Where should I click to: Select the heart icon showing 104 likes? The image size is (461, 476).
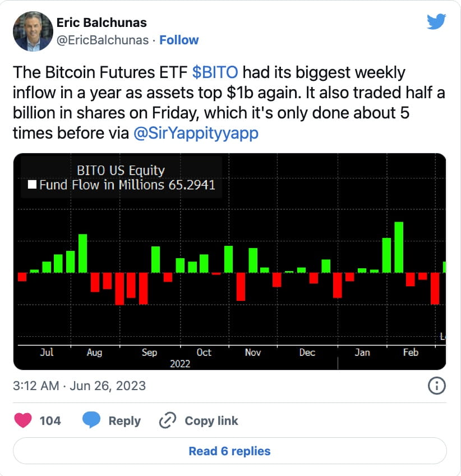click(x=23, y=420)
